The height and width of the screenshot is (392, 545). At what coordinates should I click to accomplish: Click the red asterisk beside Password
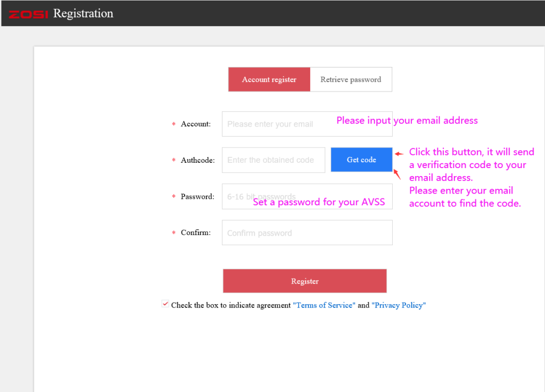(x=173, y=196)
